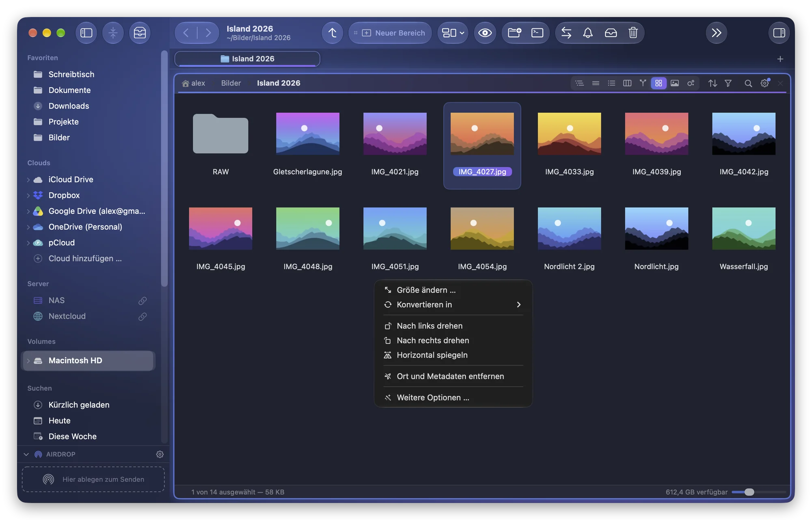Click the sort order arrows icon
Viewport: 812px width, 520px height.
coord(713,83)
